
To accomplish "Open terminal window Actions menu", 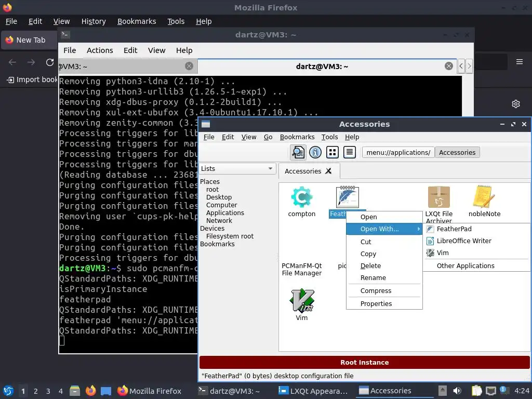I will [x=100, y=50].
